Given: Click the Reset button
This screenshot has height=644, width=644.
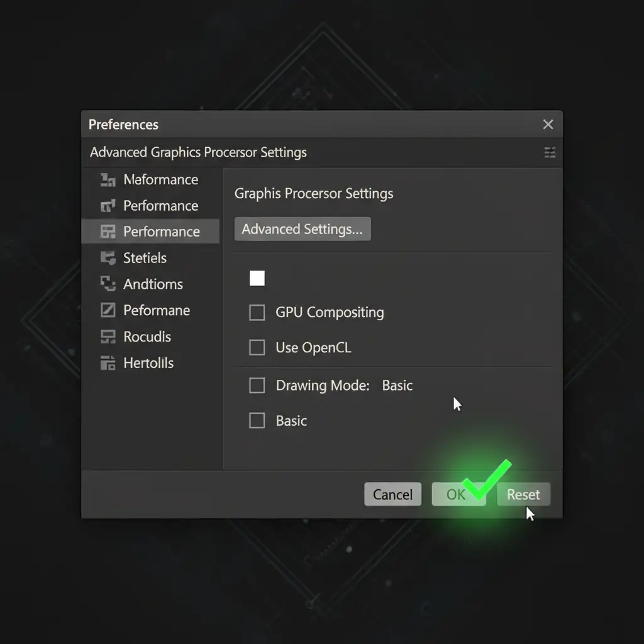Looking at the screenshot, I should (x=523, y=494).
